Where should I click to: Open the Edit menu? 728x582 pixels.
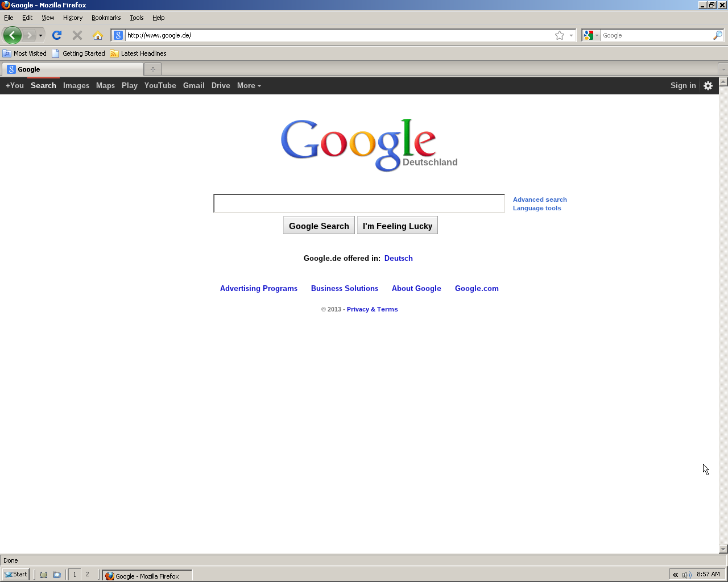(27, 18)
